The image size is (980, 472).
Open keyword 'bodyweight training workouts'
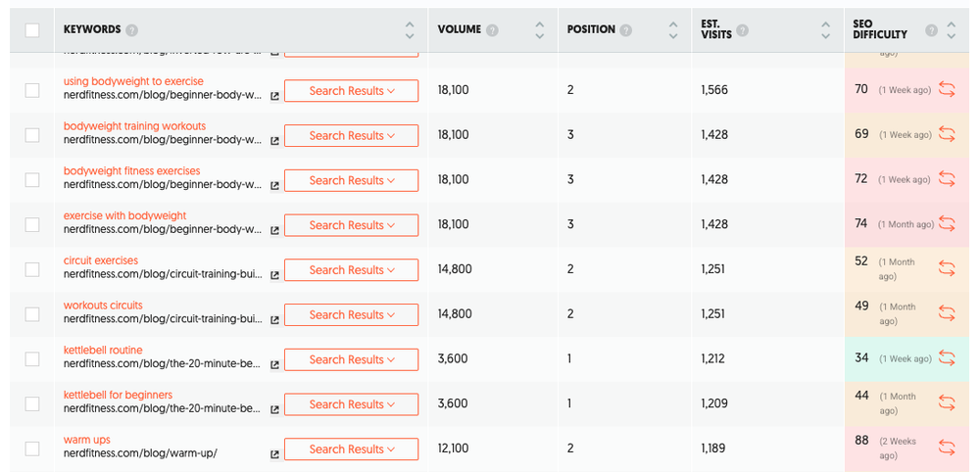point(134,126)
